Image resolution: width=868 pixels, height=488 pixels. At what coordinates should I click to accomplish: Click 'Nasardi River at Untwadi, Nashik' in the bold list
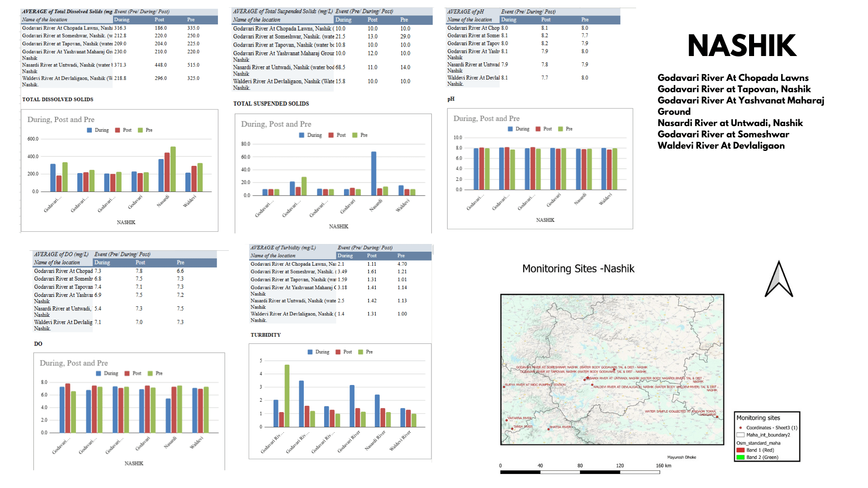point(730,123)
